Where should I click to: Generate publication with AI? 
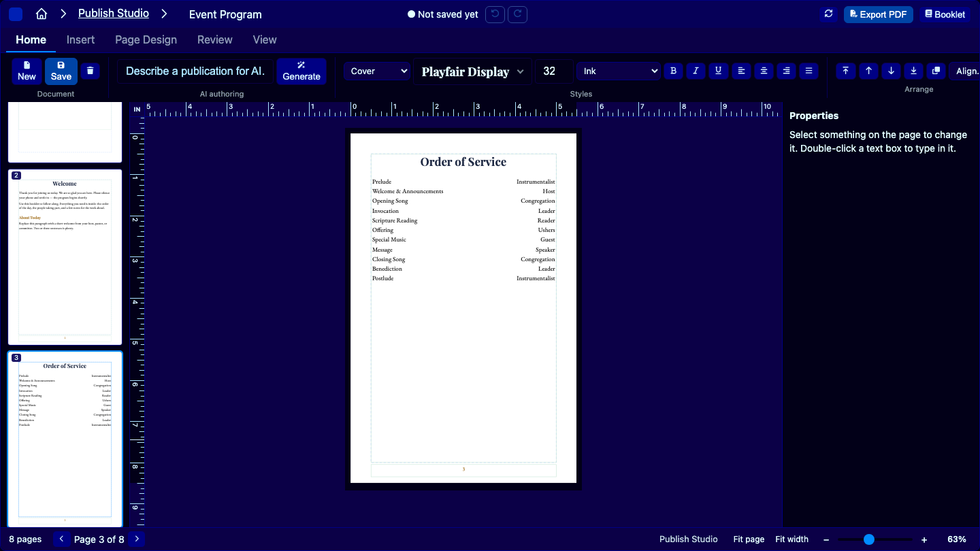[x=301, y=71]
